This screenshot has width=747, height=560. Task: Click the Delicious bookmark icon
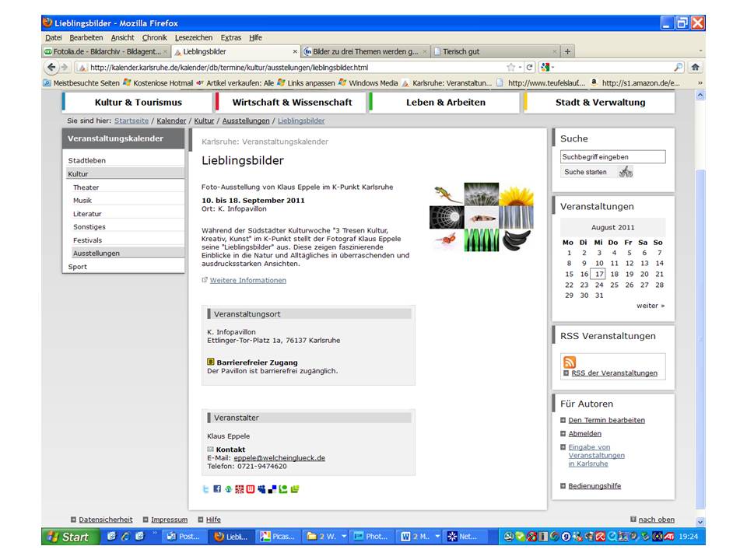click(x=272, y=489)
